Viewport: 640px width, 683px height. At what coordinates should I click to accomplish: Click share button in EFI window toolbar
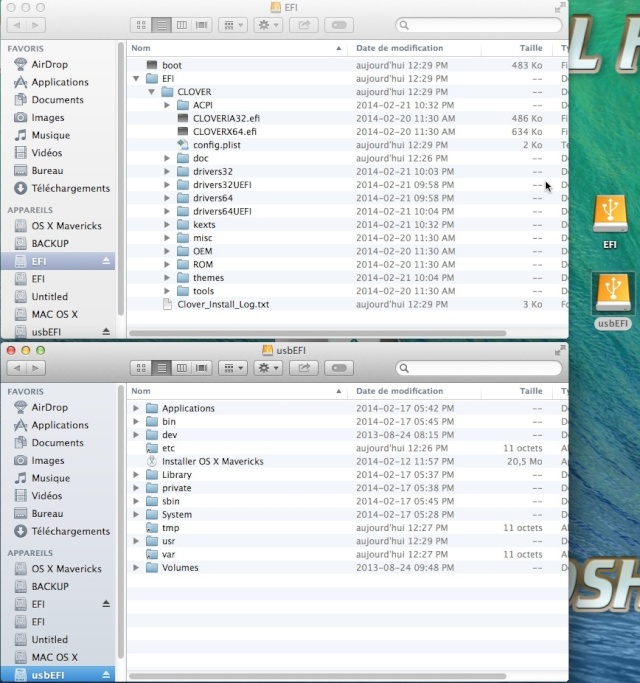(304, 25)
